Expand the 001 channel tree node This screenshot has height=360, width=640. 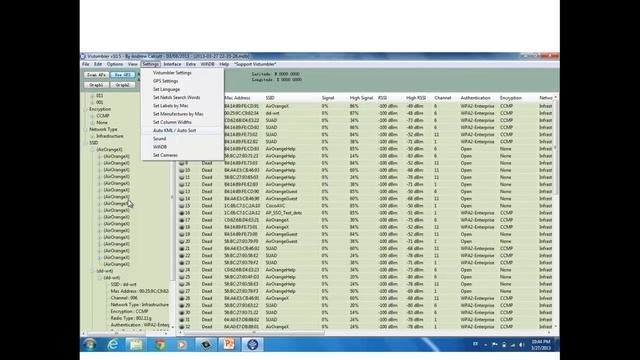(92, 102)
